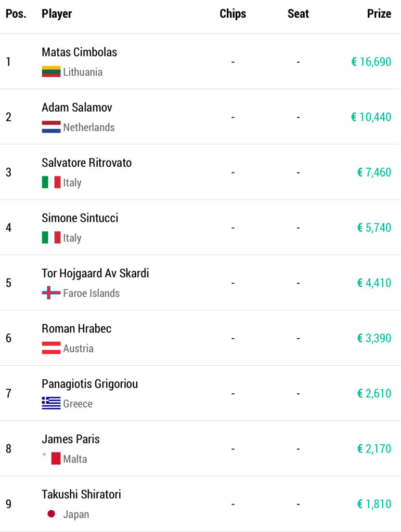Select player name Tor Hojgaard Av Skardi
Viewport: 401px width, 532px height.
tap(95, 273)
